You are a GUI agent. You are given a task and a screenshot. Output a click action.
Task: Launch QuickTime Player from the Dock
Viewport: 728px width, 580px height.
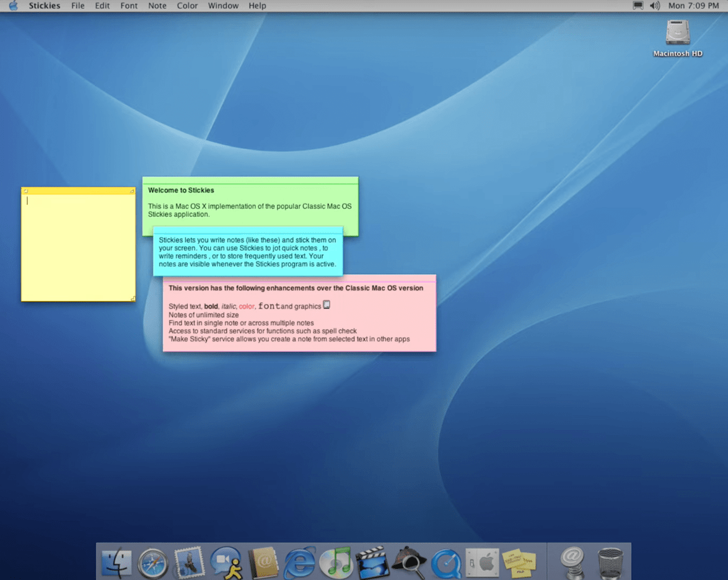click(445, 563)
